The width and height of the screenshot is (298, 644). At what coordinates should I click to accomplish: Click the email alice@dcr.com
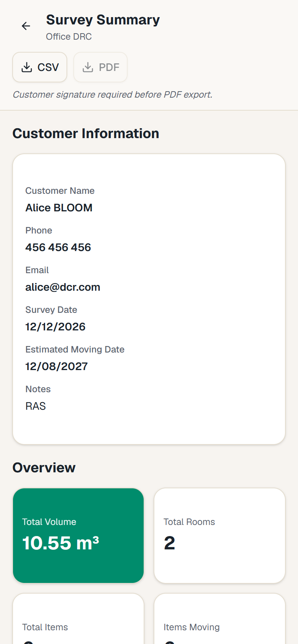pyautogui.click(x=63, y=287)
